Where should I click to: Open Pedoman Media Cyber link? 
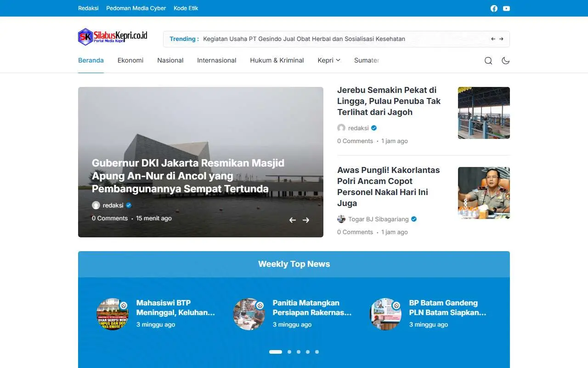[136, 8]
